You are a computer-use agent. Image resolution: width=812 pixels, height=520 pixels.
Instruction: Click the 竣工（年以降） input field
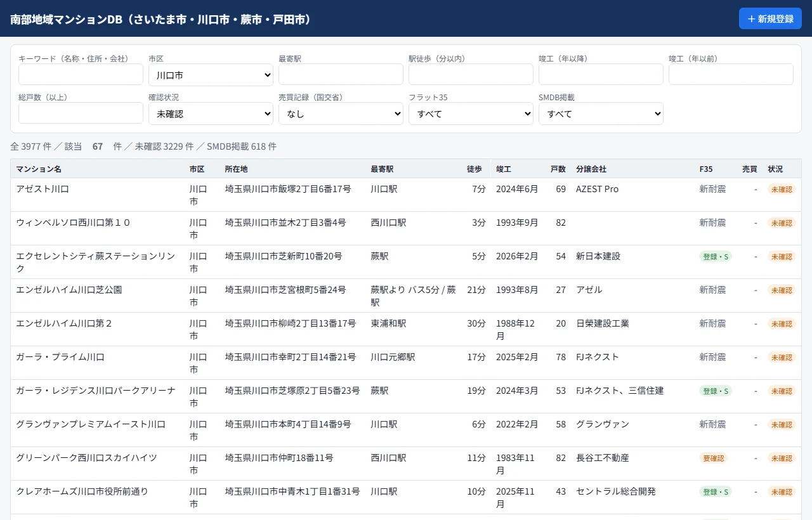tap(601, 74)
